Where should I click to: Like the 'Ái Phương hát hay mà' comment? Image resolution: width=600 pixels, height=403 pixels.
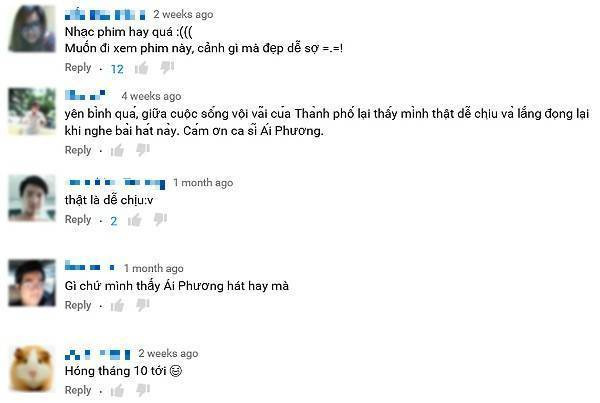(117, 306)
